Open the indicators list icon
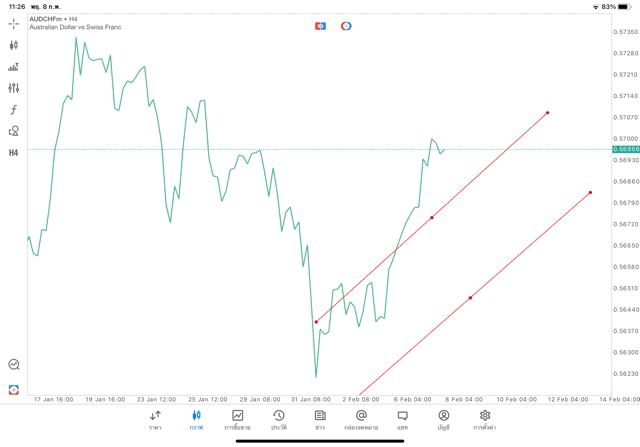 click(x=14, y=67)
